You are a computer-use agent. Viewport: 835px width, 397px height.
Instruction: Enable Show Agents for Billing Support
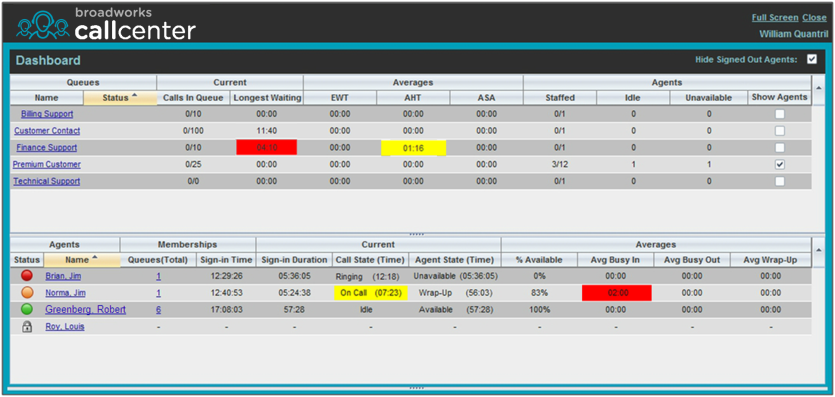pyautogui.click(x=780, y=114)
